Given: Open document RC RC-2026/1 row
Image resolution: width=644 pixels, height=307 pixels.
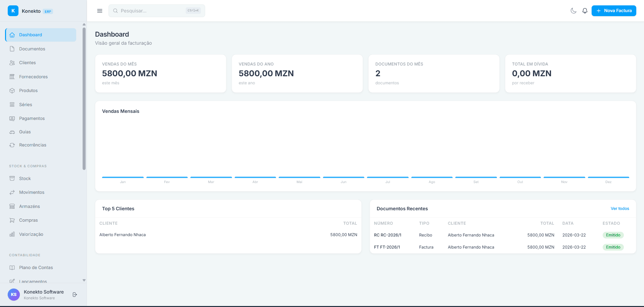Looking at the screenshot, I should pos(503,235).
